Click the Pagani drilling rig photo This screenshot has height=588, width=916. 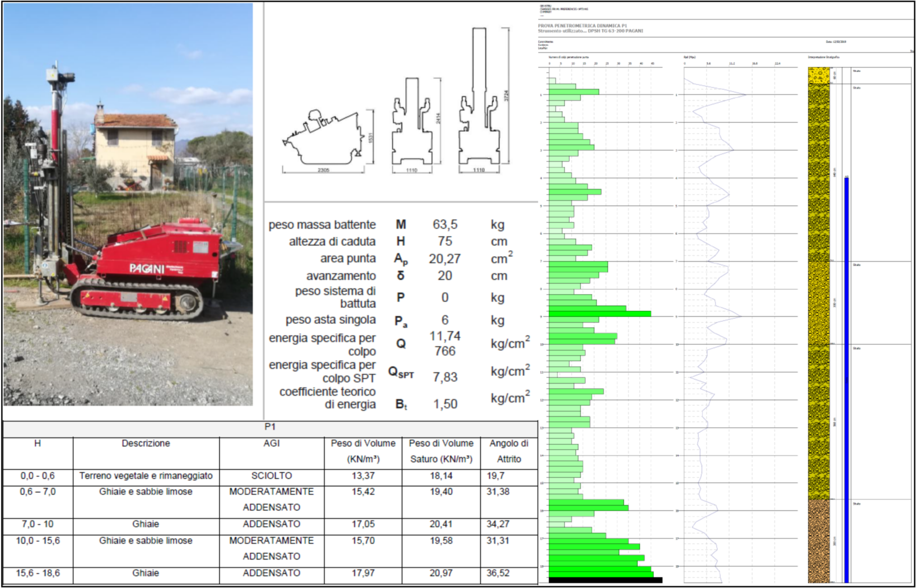tap(128, 205)
